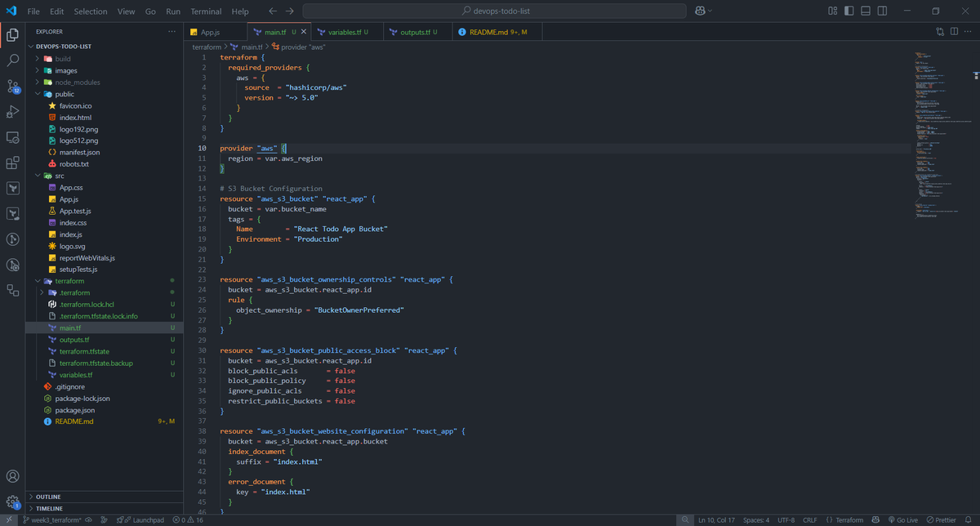This screenshot has height=526, width=980.
Task: Open Source Control view with 32 badge
Action: coord(12,86)
